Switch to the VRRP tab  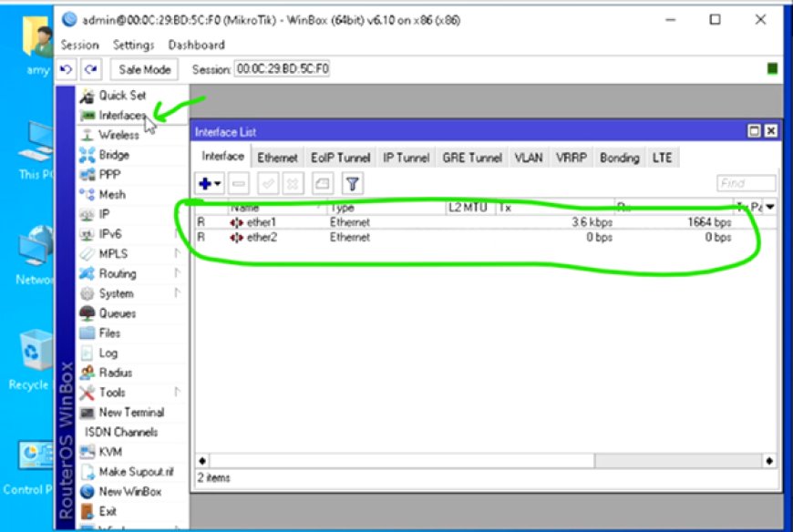(572, 158)
